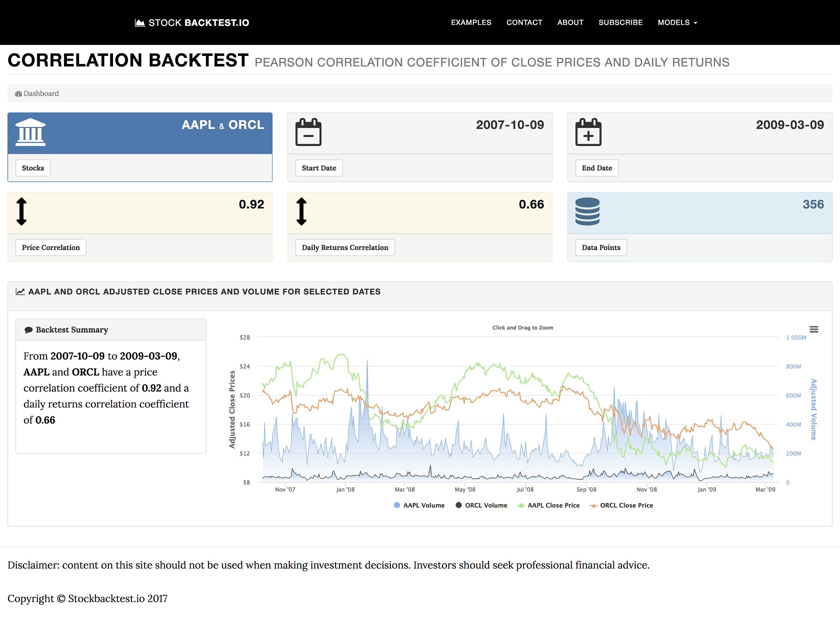840x624 pixels.
Task: Click the calendar plus End Date icon
Action: click(x=588, y=132)
